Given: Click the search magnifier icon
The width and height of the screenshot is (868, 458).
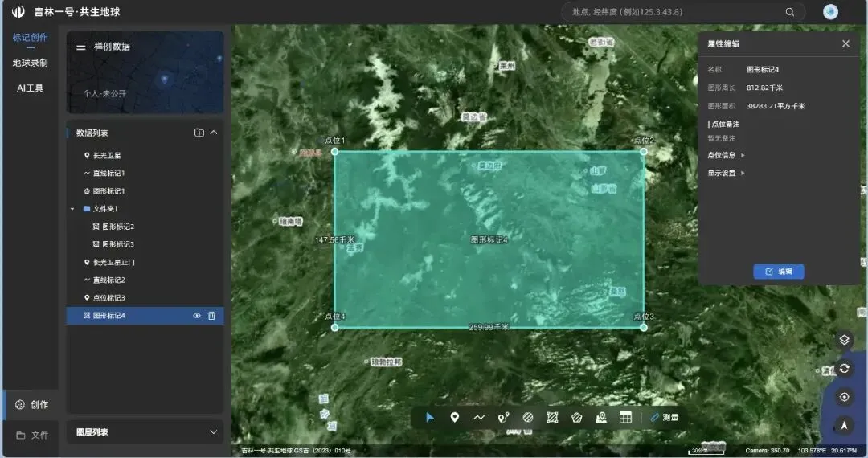Looking at the screenshot, I should click(x=789, y=11).
